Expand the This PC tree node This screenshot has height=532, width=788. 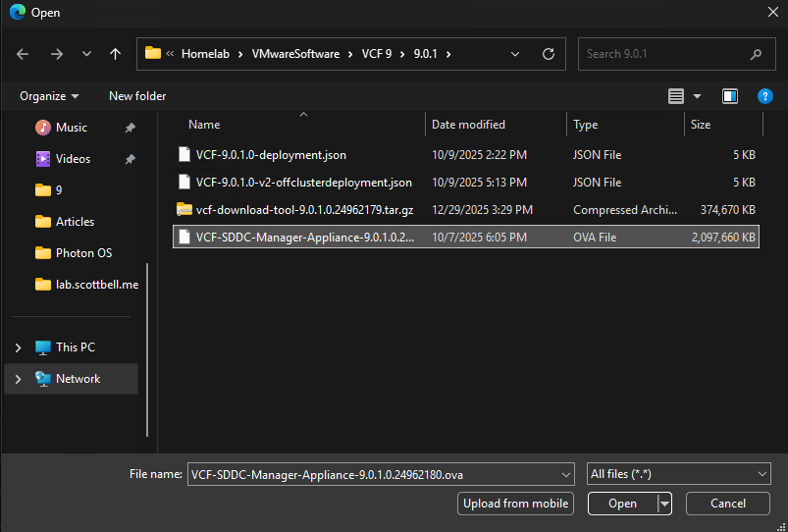[x=19, y=347]
